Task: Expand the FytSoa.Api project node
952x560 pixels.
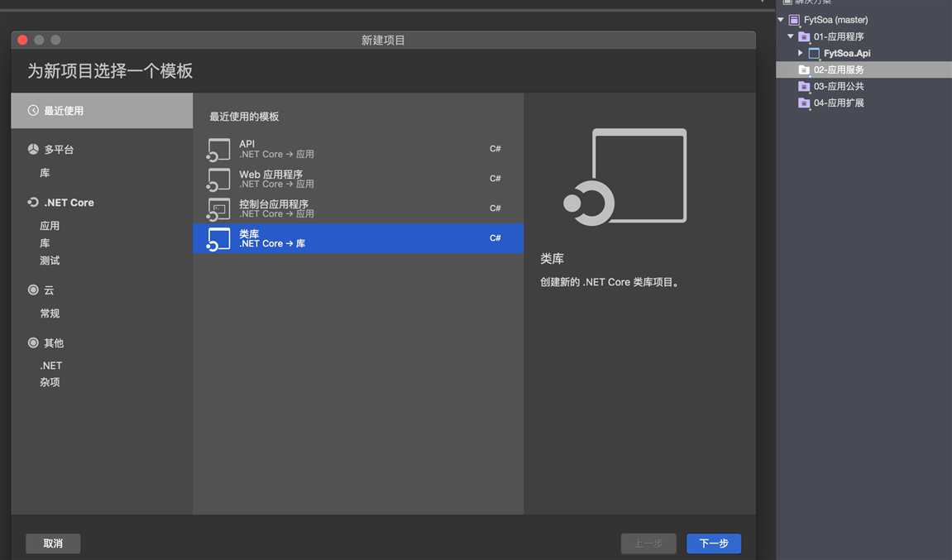Action: (x=800, y=54)
